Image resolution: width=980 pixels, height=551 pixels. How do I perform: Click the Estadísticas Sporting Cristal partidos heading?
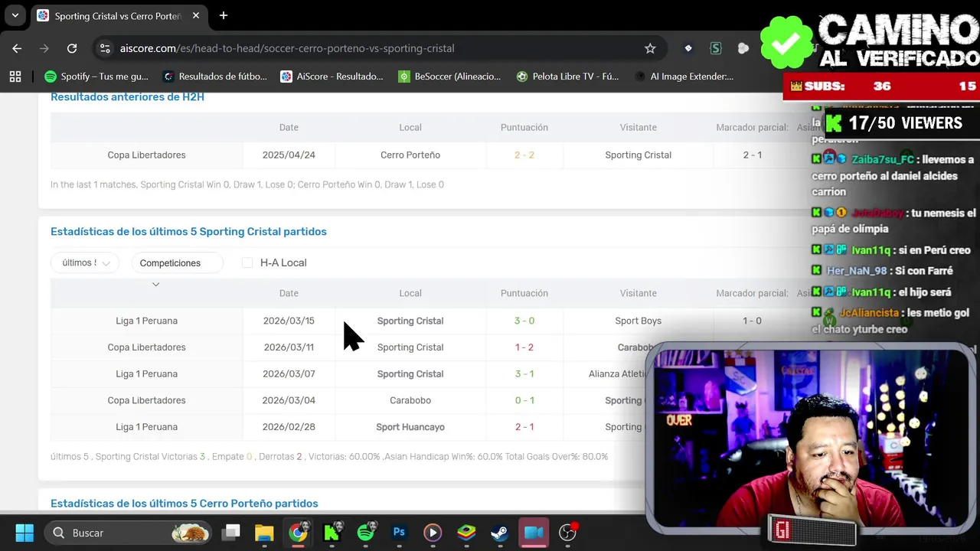[188, 232]
